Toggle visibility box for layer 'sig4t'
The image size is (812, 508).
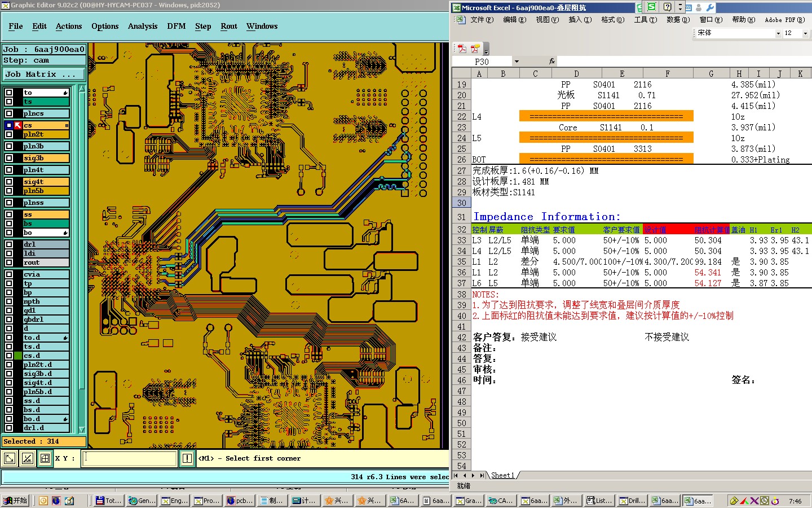click(x=9, y=182)
